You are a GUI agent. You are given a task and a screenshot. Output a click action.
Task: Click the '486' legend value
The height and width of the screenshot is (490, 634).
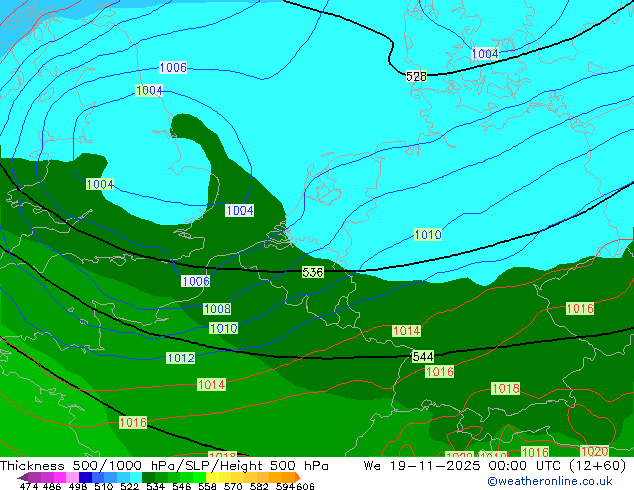(52, 486)
